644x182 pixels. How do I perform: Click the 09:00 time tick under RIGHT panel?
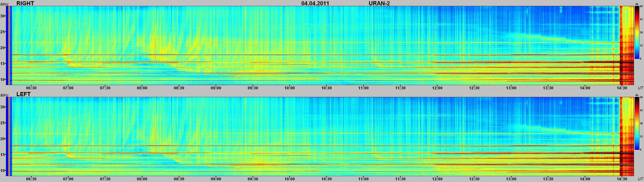click(x=216, y=88)
